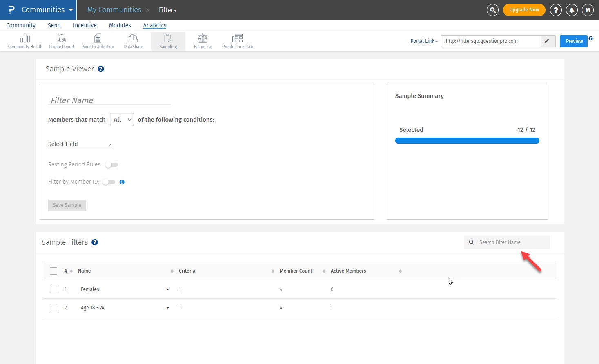Expand the Portal Link dropdown

coord(424,41)
